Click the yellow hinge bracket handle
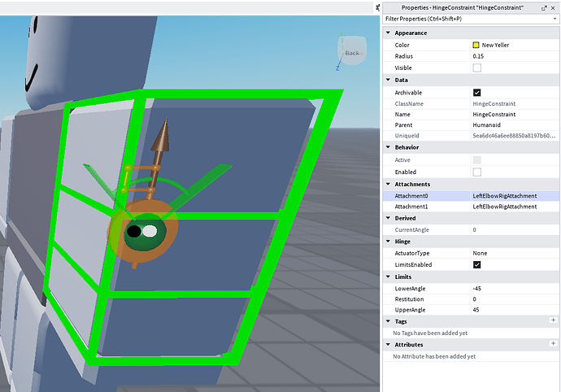This screenshot has width=561, height=392. (x=126, y=178)
